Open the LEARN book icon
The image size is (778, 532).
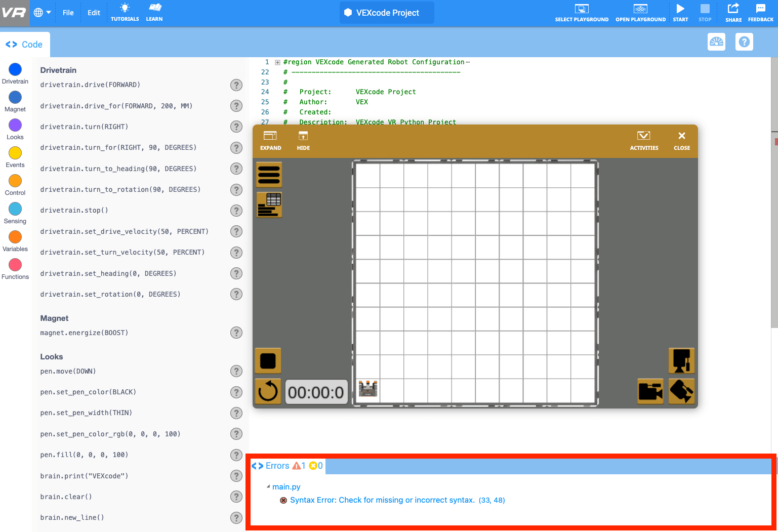154,9
